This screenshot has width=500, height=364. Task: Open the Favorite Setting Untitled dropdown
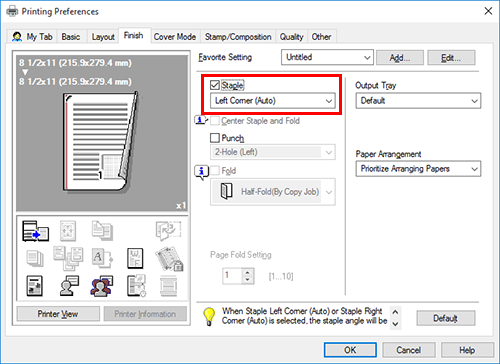click(x=327, y=57)
